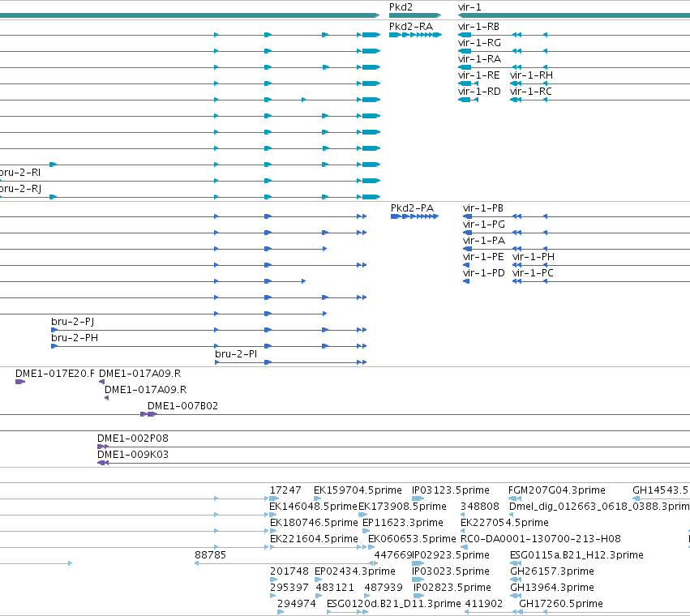Click the DME1-007B02 feature label
Viewport: 690px width, 616px height.
point(182,406)
